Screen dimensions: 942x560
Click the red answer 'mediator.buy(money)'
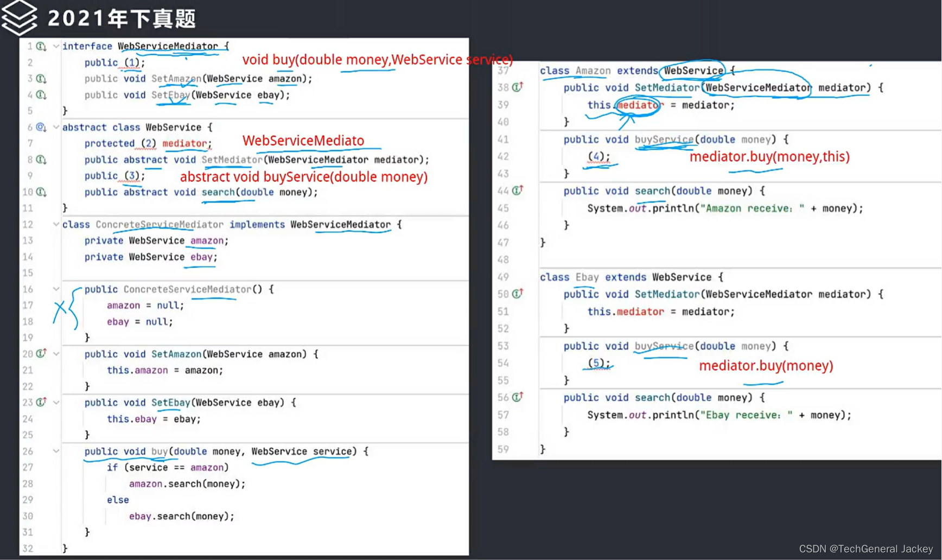[766, 366]
